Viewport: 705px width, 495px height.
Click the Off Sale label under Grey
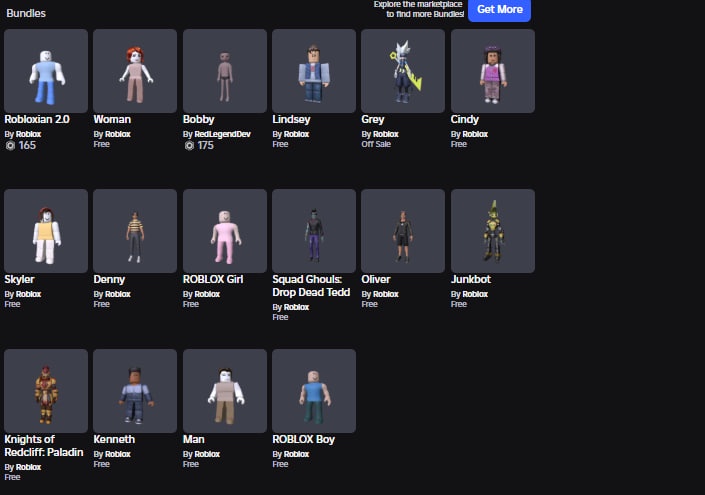click(x=376, y=144)
